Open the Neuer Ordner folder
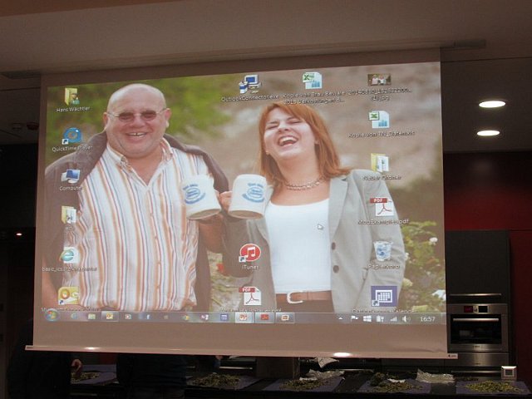The width and height of the screenshot is (532, 399). [380, 163]
